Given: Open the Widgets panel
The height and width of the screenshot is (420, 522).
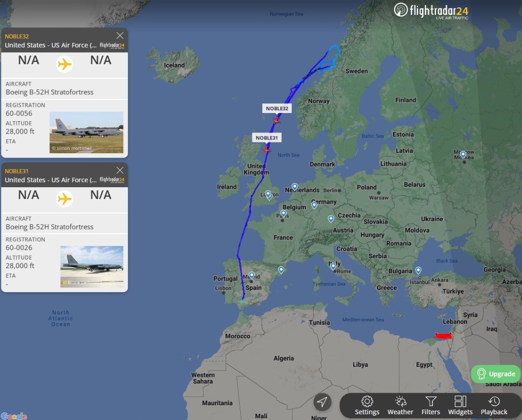Looking at the screenshot, I should pos(460,405).
